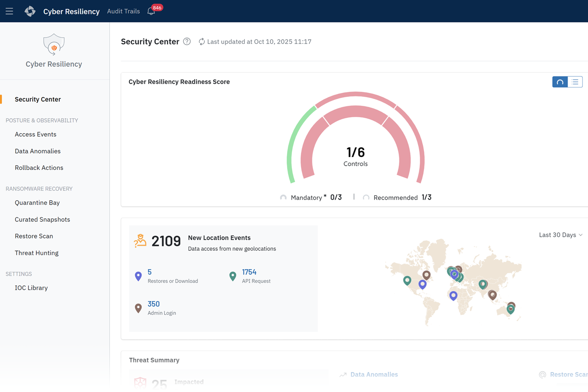Open notifications via the bell icon
The image size is (588, 392).
tap(151, 11)
